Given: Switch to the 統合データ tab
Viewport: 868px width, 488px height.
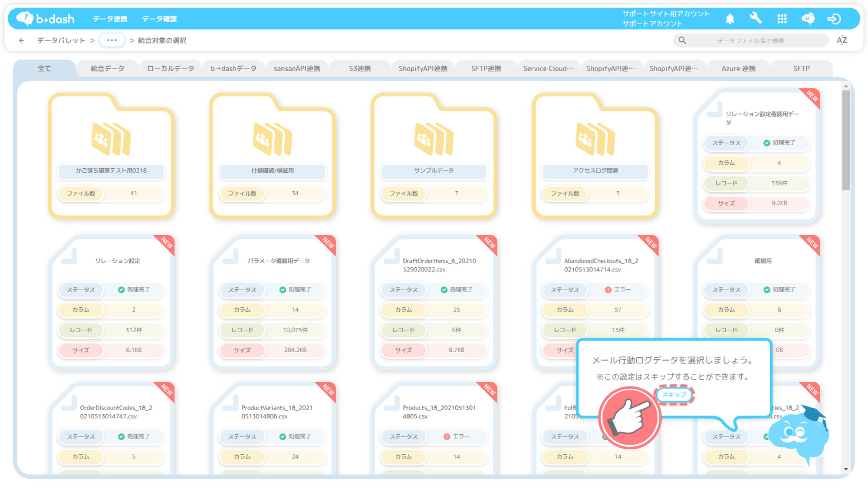Looking at the screenshot, I should tap(107, 69).
